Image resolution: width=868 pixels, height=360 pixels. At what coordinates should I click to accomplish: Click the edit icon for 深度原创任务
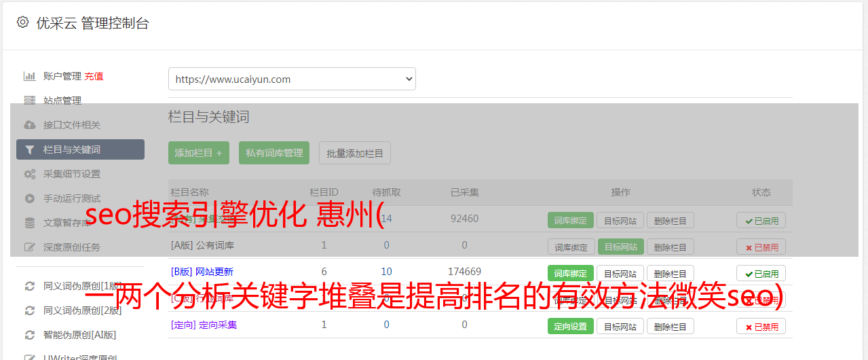[x=29, y=247]
